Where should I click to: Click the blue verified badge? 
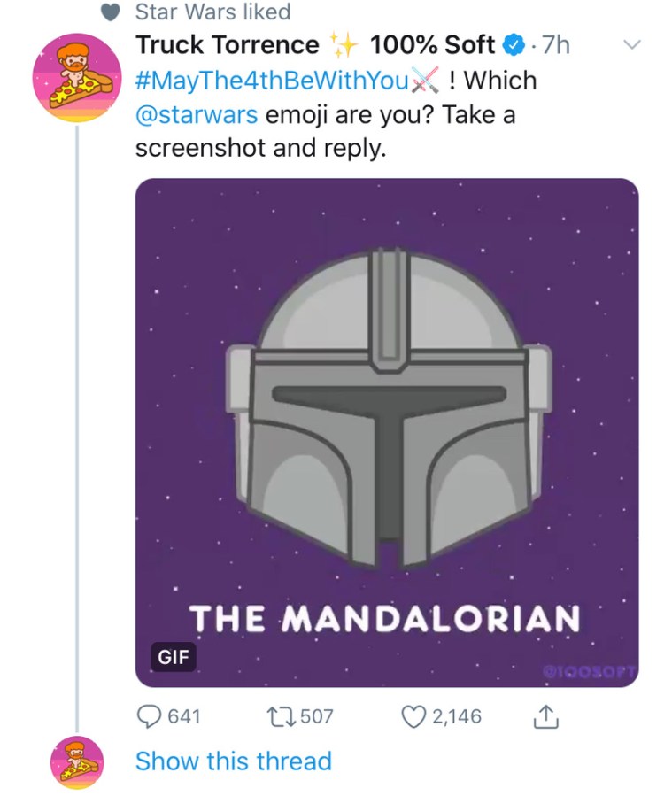click(x=511, y=44)
